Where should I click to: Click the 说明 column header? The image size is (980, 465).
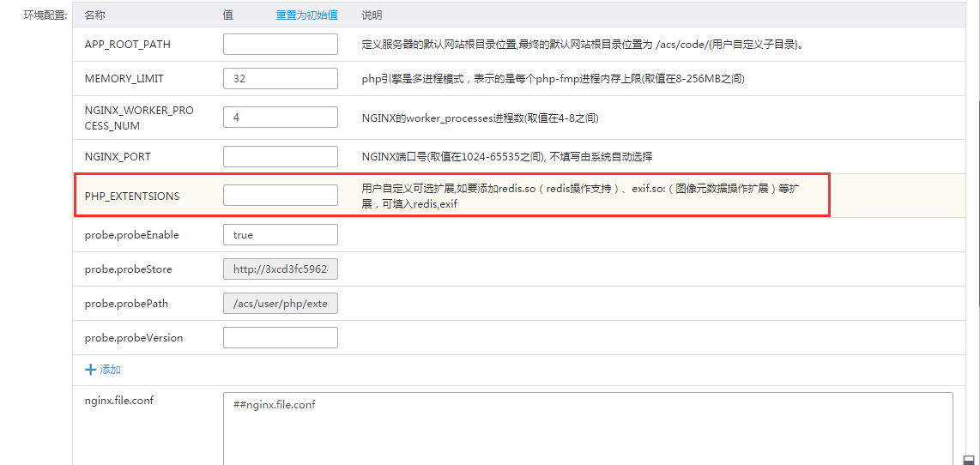tap(372, 15)
